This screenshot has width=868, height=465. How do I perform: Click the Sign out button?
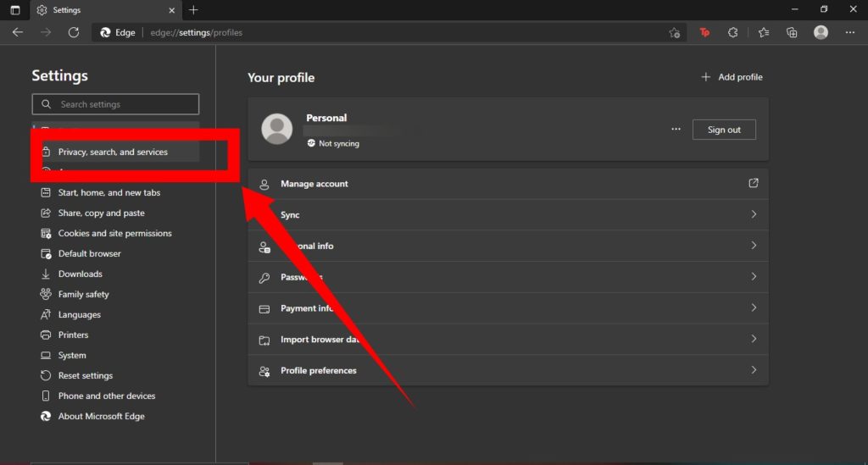pos(724,130)
